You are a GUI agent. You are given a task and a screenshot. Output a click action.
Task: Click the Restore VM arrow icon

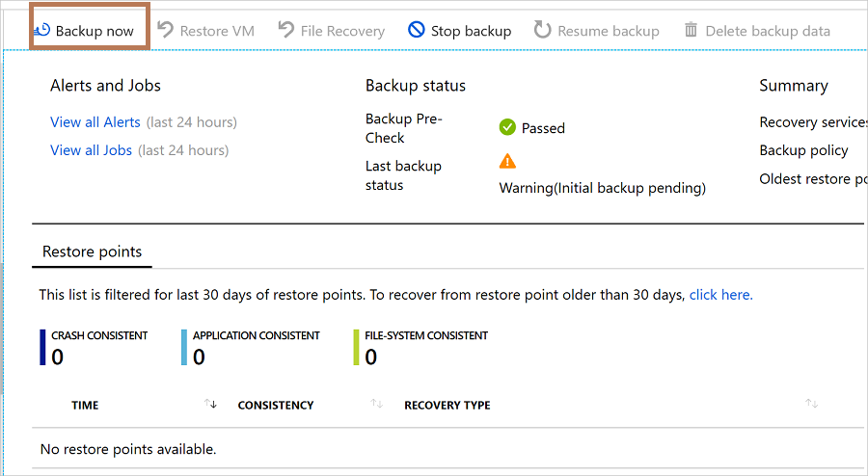point(165,30)
